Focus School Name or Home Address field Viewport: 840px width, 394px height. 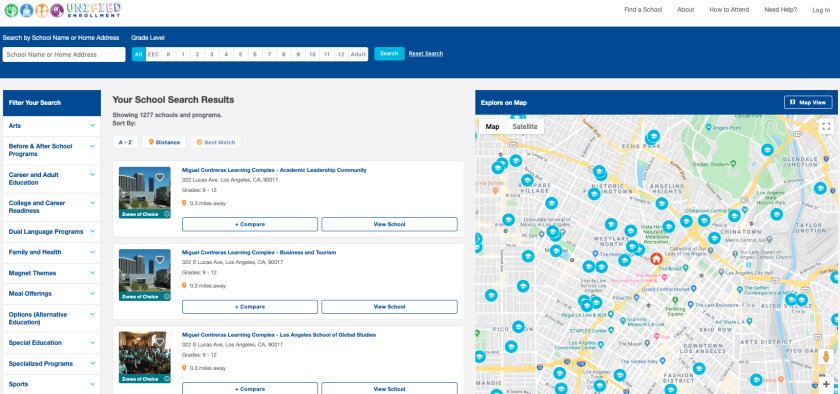(64, 55)
